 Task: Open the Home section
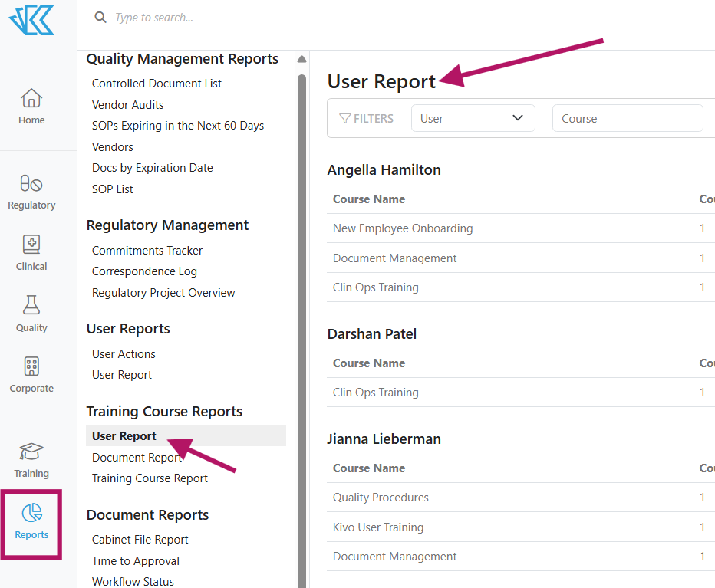tap(31, 106)
